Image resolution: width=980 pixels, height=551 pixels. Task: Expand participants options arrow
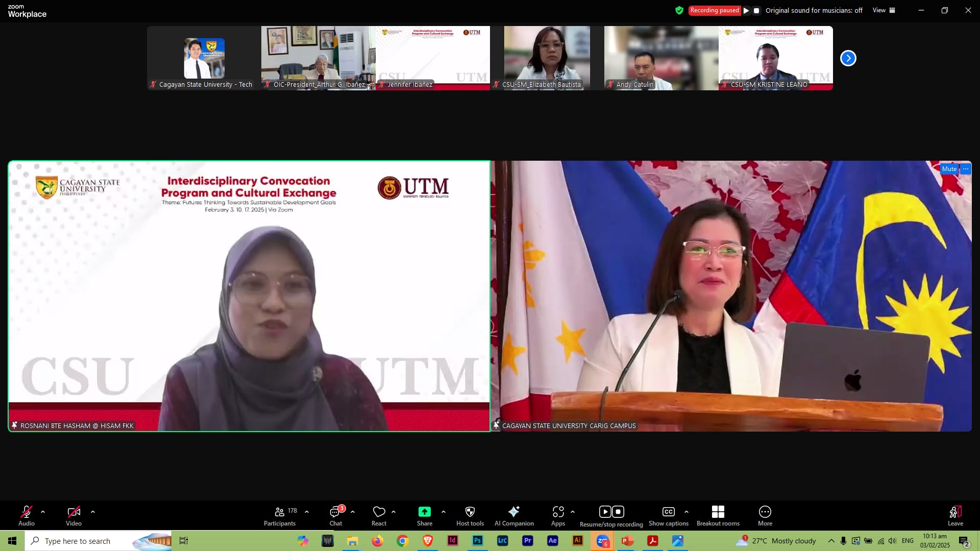(307, 512)
